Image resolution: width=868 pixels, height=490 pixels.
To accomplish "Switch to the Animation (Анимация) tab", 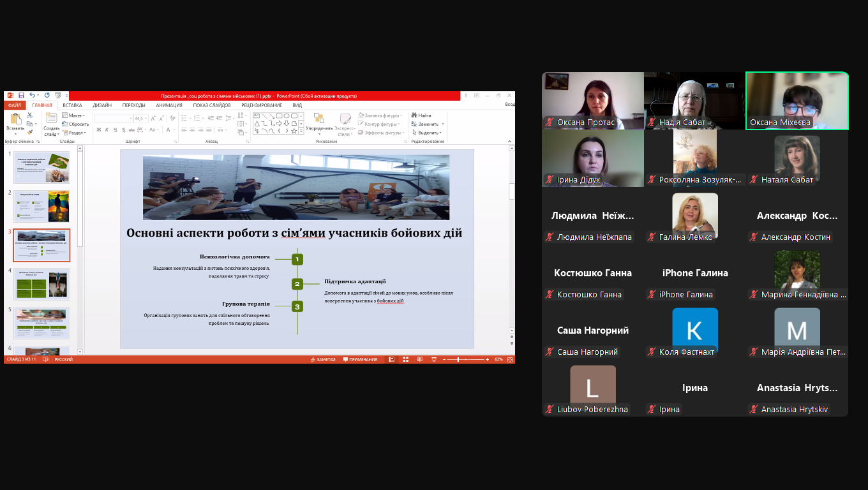I will point(168,105).
